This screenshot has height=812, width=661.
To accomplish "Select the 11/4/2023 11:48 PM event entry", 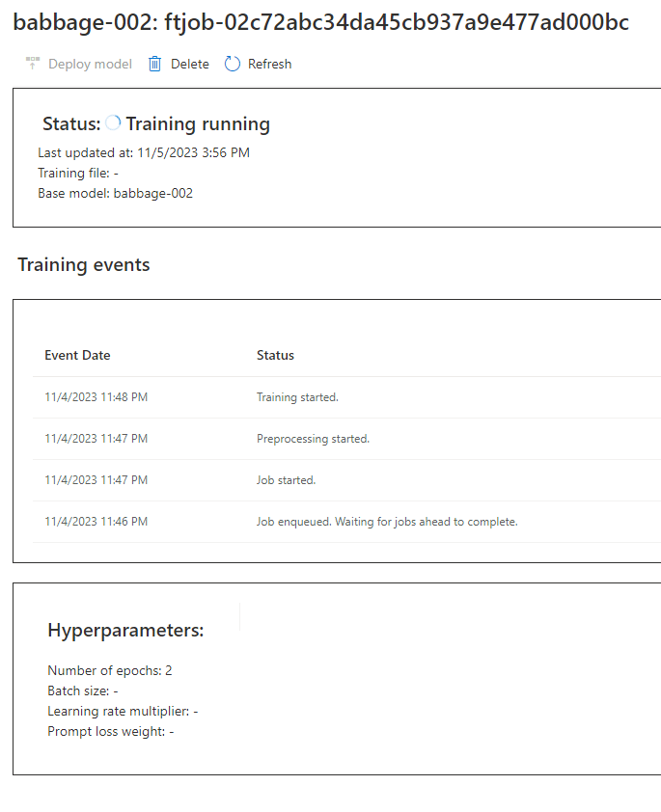I will tap(96, 396).
